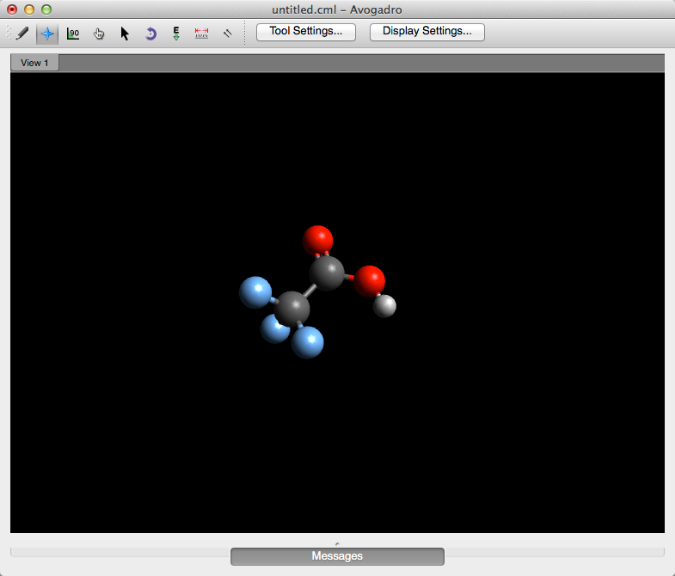Select the Measure distance tool
The image size is (675, 576).
(201, 33)
